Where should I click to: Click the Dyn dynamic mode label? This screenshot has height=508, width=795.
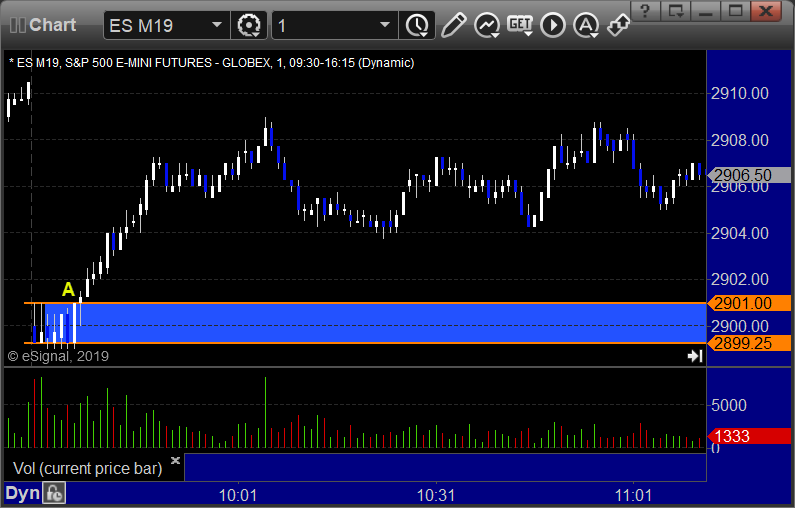[22, 493]
